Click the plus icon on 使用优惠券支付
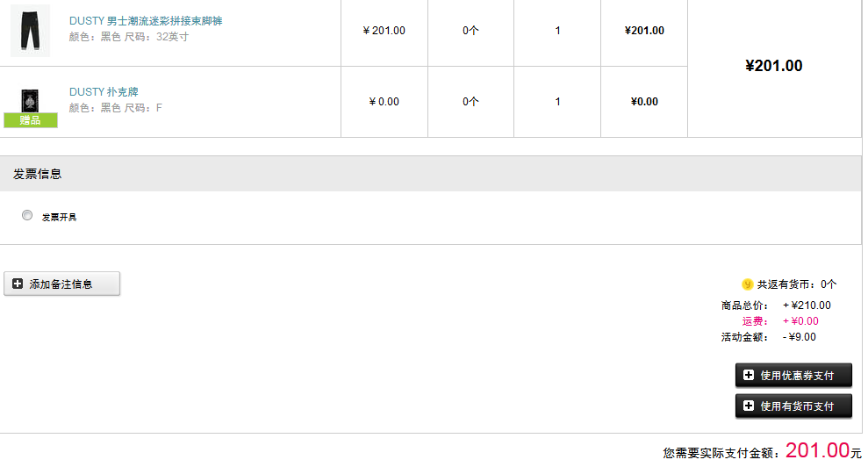The width and height of the screenshot is (868, 467). 749,375
